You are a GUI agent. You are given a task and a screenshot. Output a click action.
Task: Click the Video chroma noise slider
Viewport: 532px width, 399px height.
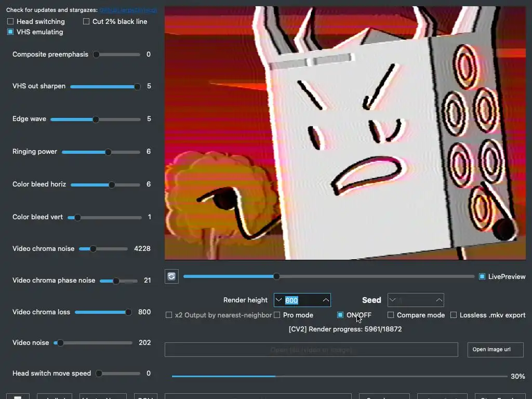point(103,249)
